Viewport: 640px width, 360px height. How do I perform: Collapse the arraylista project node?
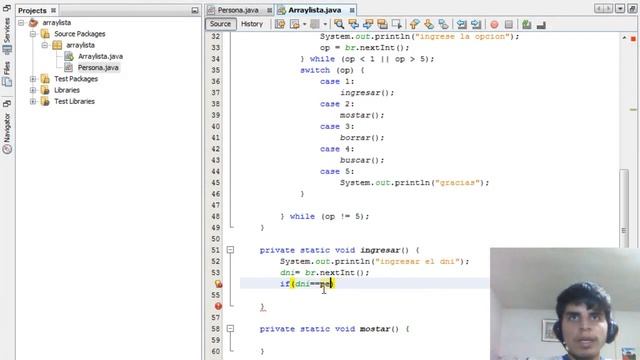pos(21,23)
